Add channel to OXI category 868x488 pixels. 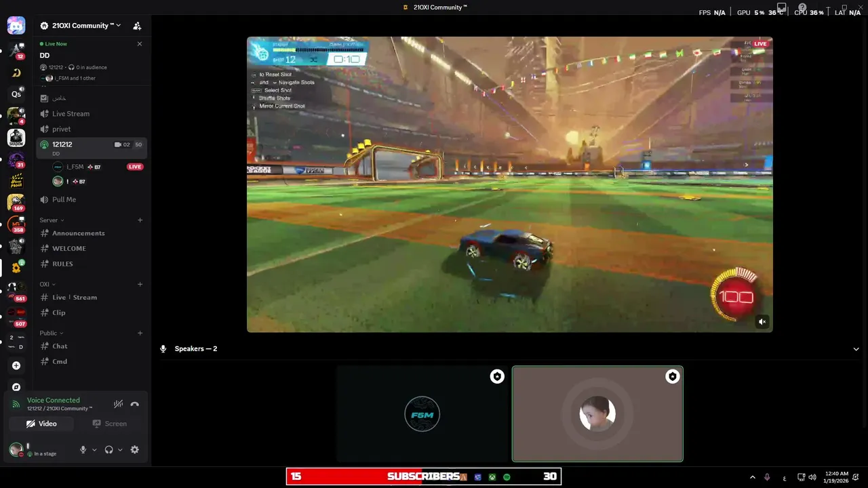140,285
